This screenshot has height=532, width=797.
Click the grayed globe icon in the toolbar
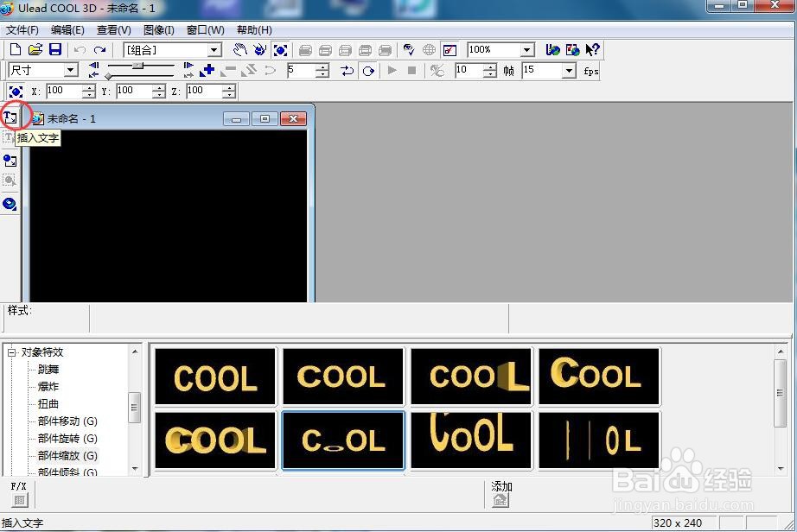coord(429,50)
